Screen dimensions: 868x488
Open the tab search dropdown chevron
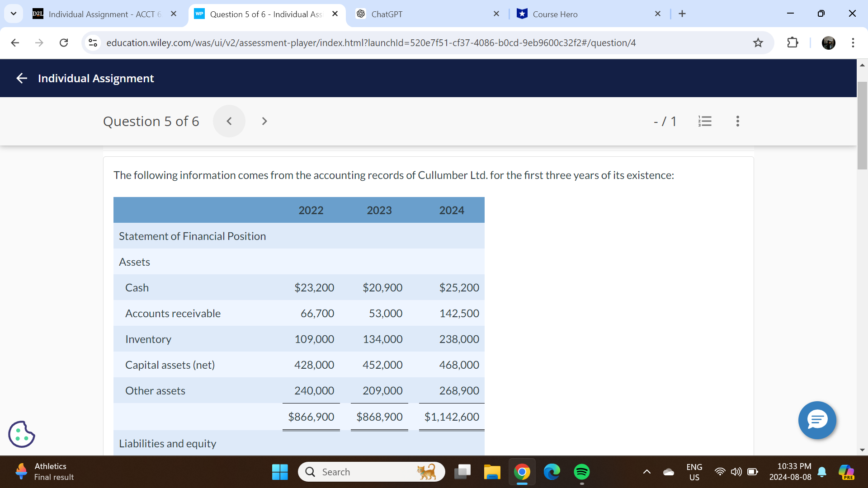click(13, 14)
